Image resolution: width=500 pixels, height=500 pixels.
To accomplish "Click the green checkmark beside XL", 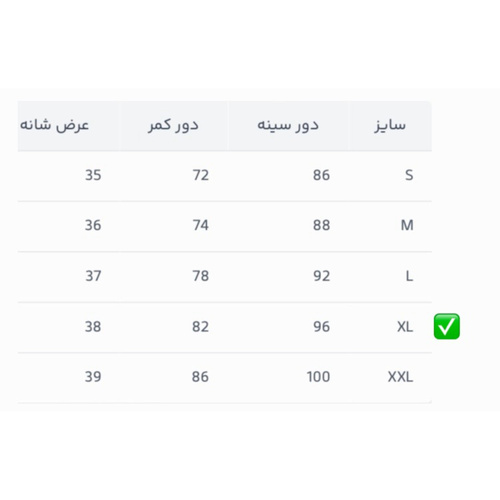I will (447, 326).
